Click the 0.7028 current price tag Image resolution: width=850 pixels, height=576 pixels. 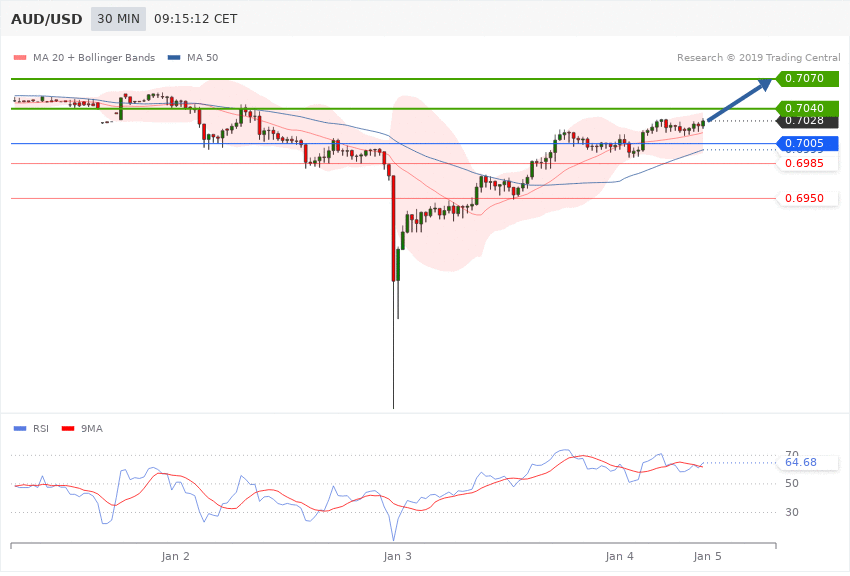point(807,121)
